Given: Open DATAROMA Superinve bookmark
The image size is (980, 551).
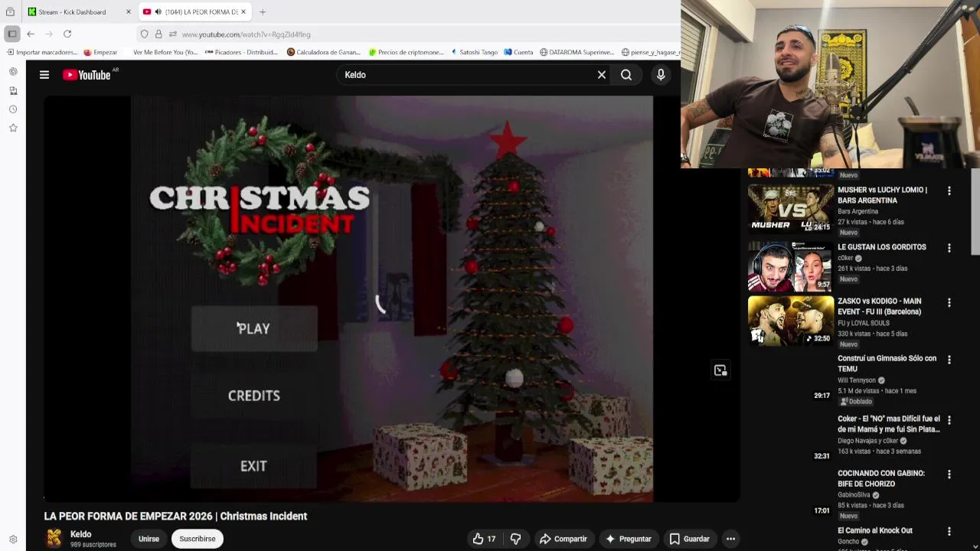Looking at the screenshot, I should (577, 53).
